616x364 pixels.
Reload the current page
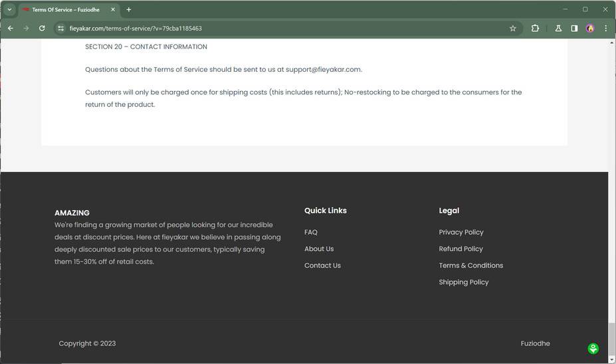point(42,29)
